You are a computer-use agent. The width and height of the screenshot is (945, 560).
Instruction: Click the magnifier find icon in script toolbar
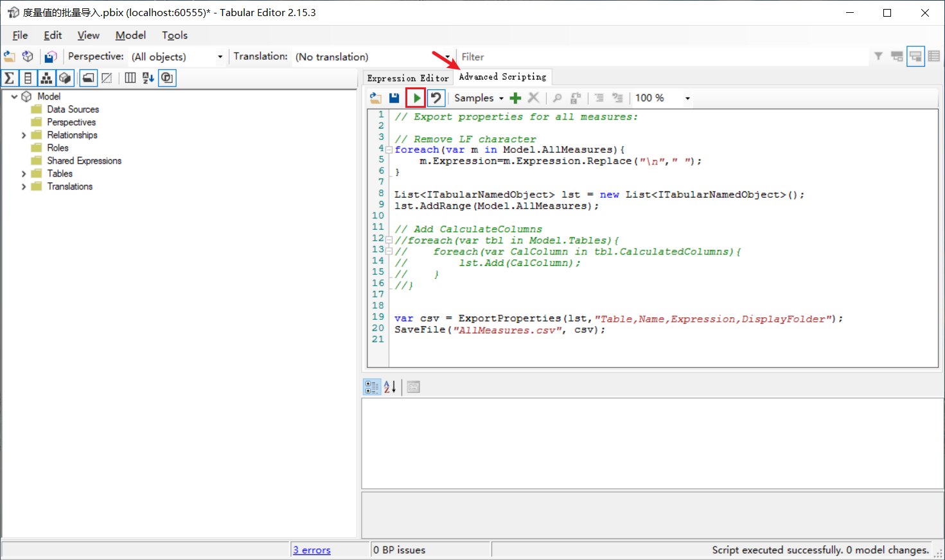pyautogui.click(x=557, y=98)
